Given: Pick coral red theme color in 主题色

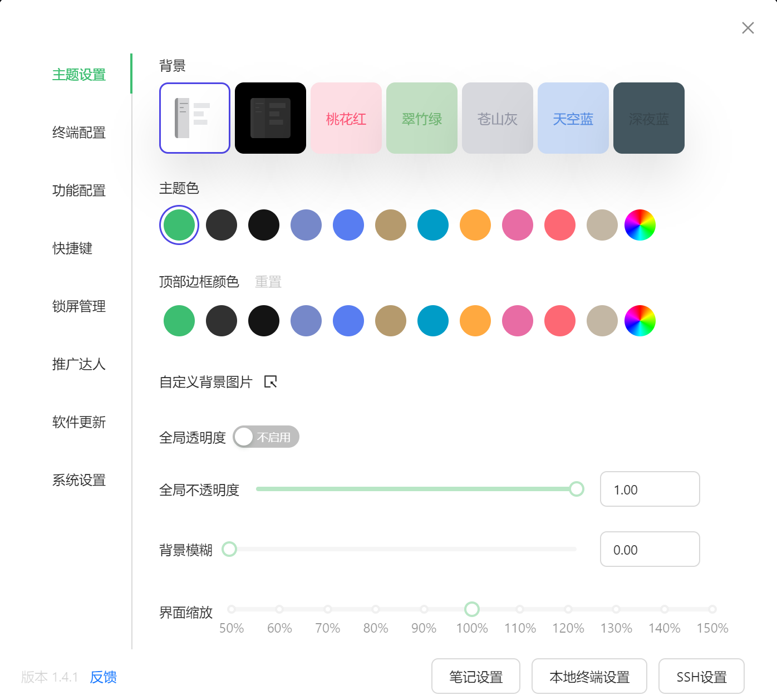Looking at the screenshot, I should click(x=560, y=225).
